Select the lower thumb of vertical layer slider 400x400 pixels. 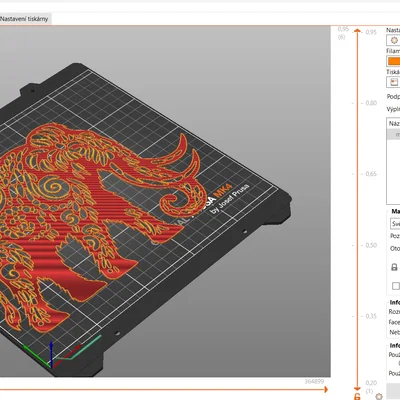(357, 388)
